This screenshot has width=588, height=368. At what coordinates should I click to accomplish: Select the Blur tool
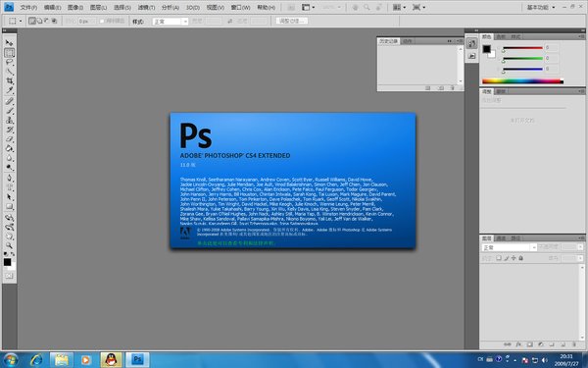[x=10, y=158]
